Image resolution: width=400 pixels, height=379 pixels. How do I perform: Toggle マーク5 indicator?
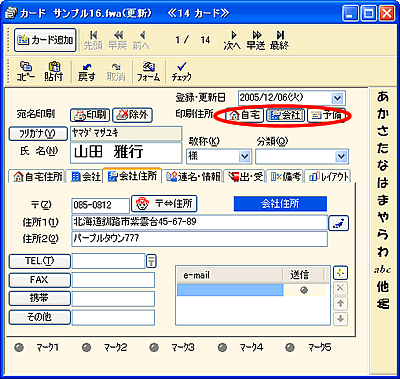[x=290, y=348]
